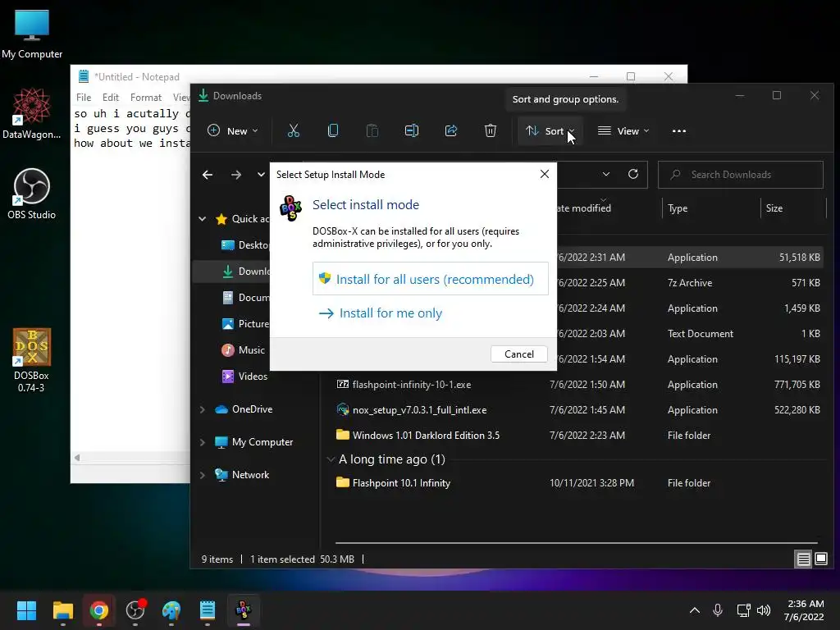Open the See more three-dots menu
This screenshot has height=630, width=840.
point(678,130)
